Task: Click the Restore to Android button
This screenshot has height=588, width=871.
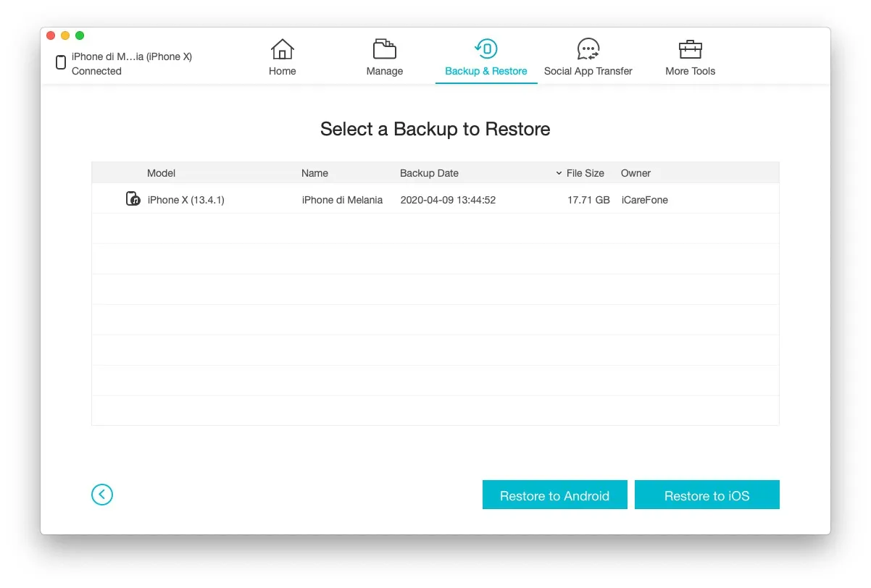Action: pyautogui.click(x=554, y=495)
